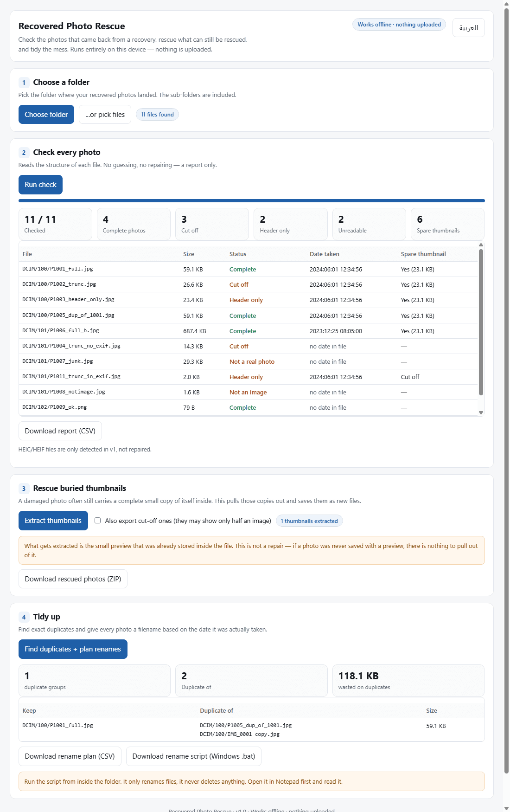The height and width of the screenshot is (812, 510).
Task: Click the table scrollbar down arrow
Action: [481, 412]
